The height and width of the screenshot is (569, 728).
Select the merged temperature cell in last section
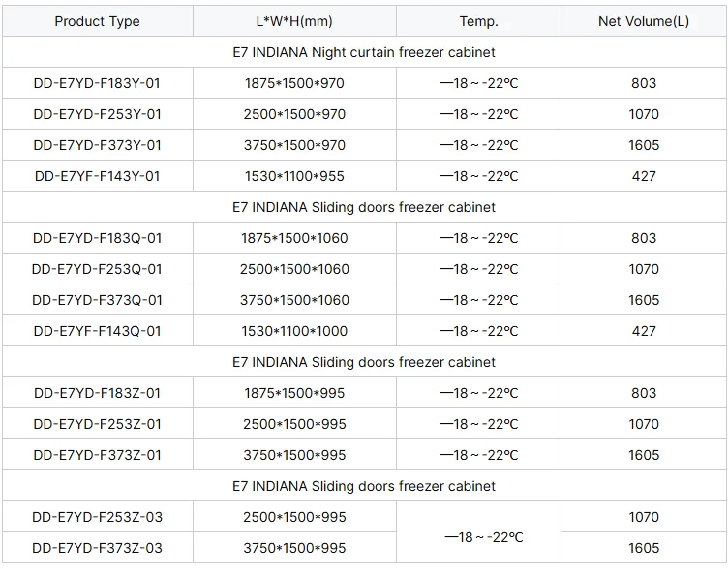tap(478, 532)
